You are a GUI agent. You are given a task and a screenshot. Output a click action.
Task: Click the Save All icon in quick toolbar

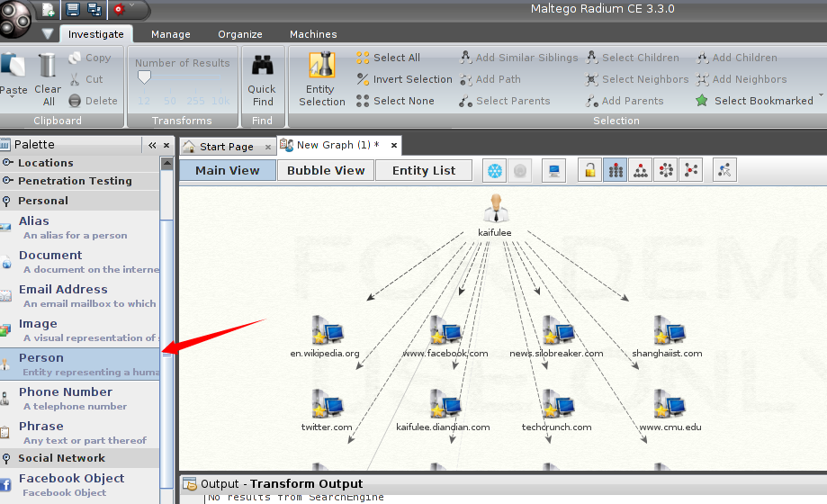(94, 9)
